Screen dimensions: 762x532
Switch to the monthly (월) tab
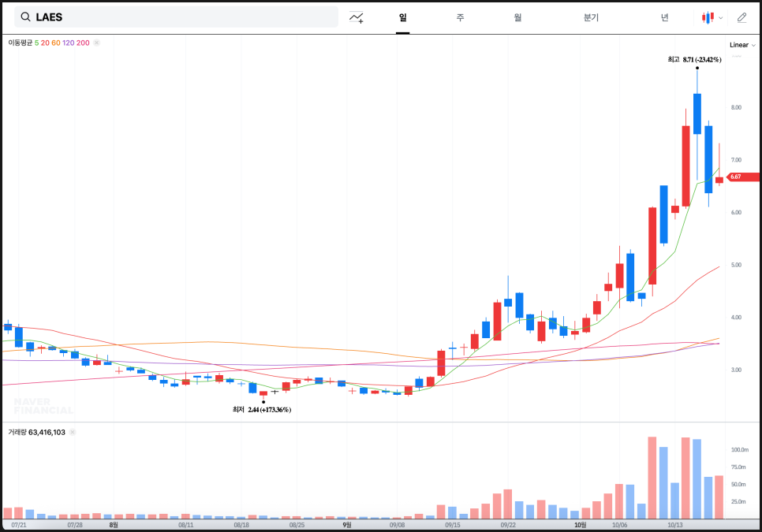pyautogui.click(x=517, y=17)
